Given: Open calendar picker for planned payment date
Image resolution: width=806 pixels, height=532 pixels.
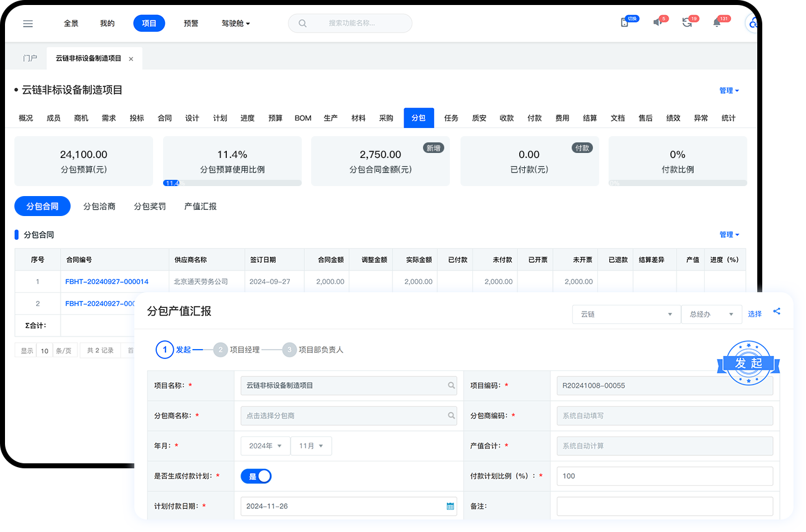Looking at the screenshot, I should [450, 506].
